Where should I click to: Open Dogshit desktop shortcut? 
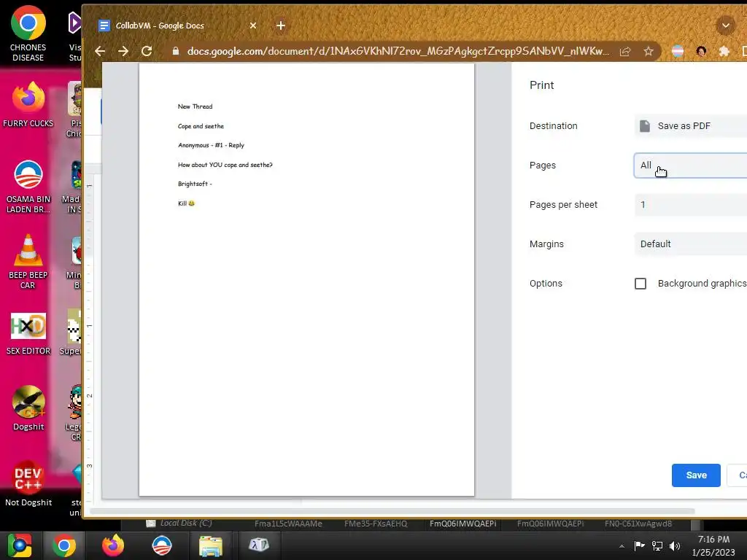(28, 408)
